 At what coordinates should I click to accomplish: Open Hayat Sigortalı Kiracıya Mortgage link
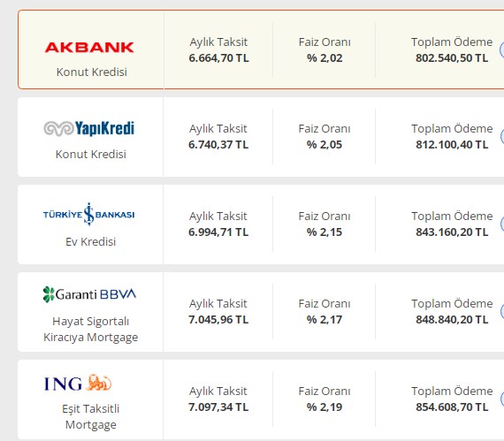coord(91,330)
